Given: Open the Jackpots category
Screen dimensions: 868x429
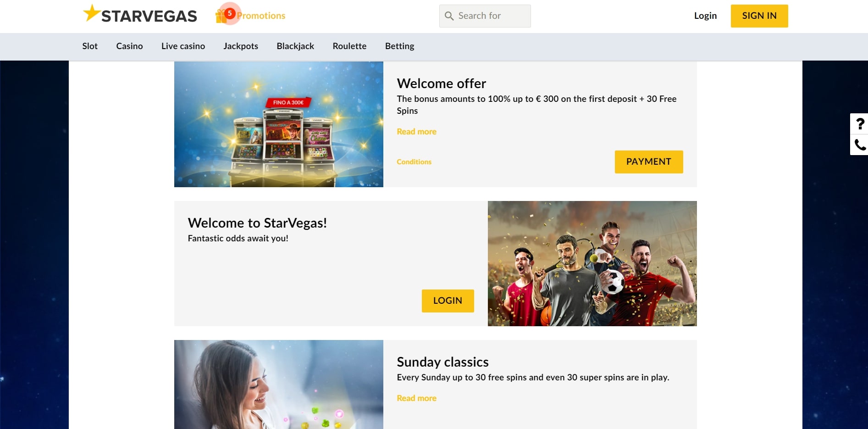Looking at the screenshot, I should click(241, 46).
